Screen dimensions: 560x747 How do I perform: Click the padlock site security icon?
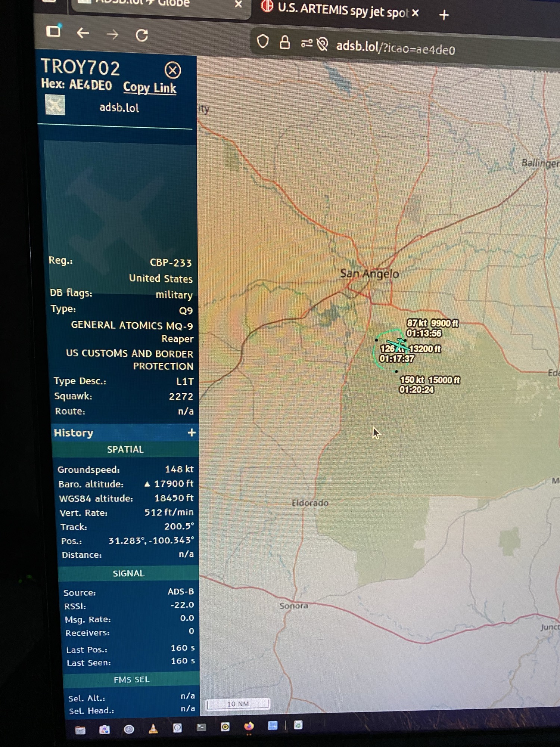point(285,43)
